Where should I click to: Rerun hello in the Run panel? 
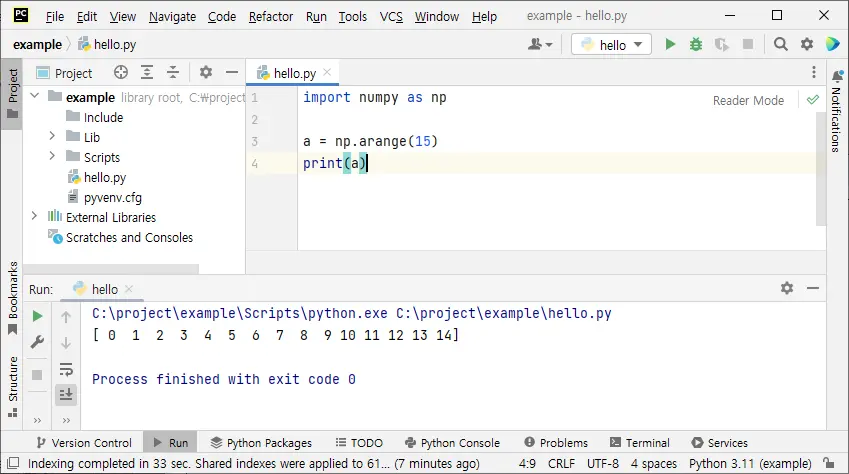tap(37, 316)
